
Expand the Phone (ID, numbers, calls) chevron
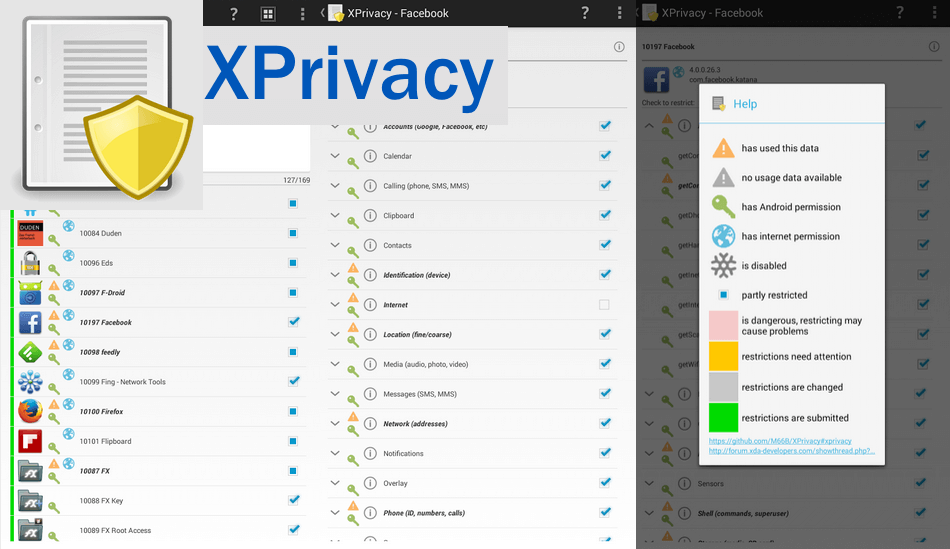[335, 512]
